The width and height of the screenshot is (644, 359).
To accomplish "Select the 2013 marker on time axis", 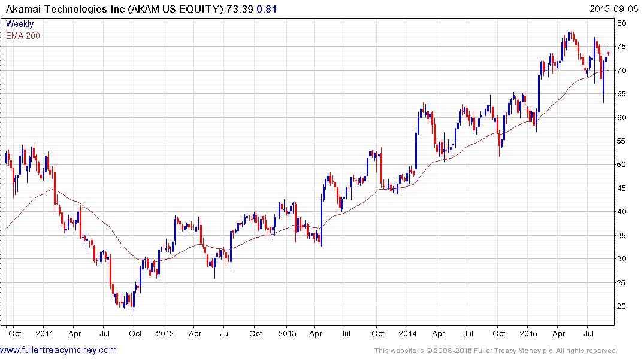I will coord(287,333).
